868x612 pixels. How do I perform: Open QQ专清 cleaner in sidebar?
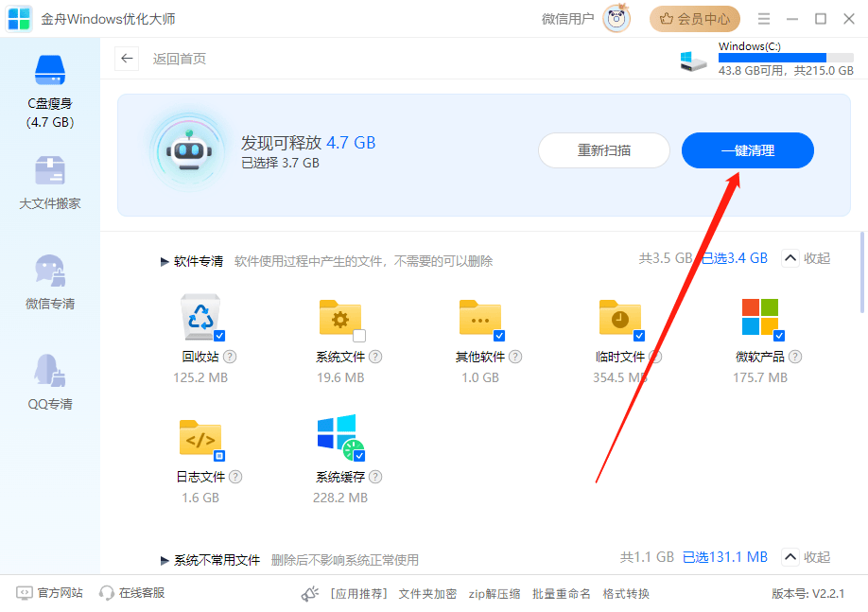(50, 382)
